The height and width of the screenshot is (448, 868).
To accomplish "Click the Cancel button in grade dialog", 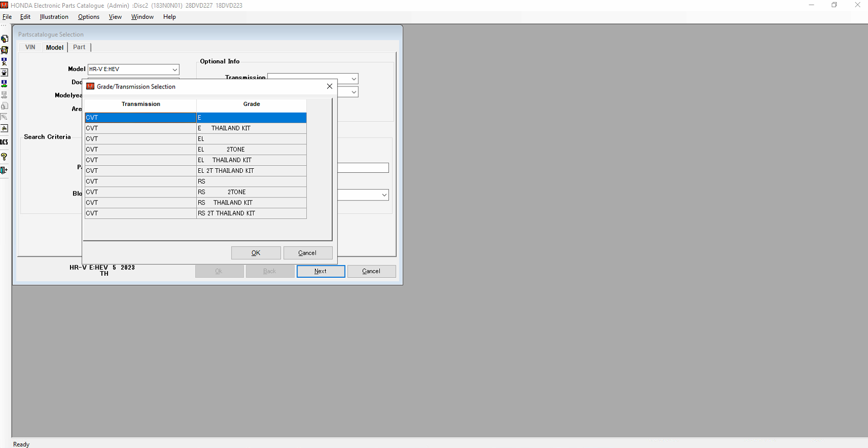I will [x=307, y=253].
